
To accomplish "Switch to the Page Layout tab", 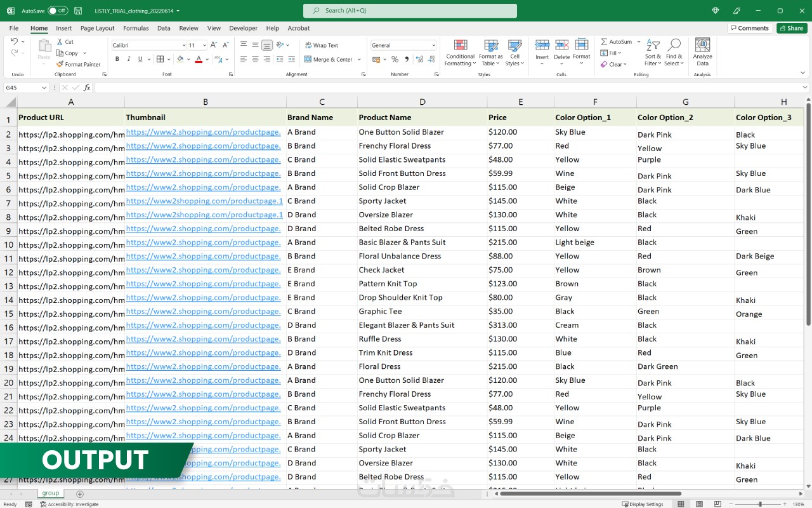I will 97,28.
